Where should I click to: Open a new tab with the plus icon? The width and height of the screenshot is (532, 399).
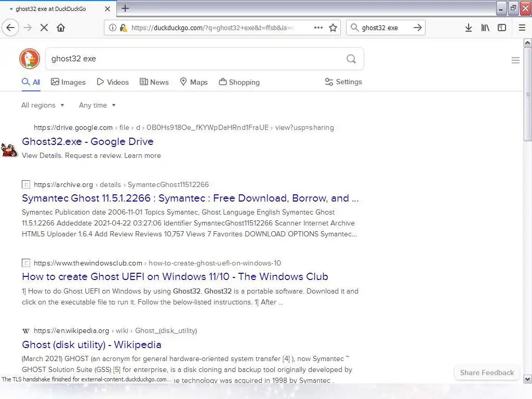(x=125, y=8)
